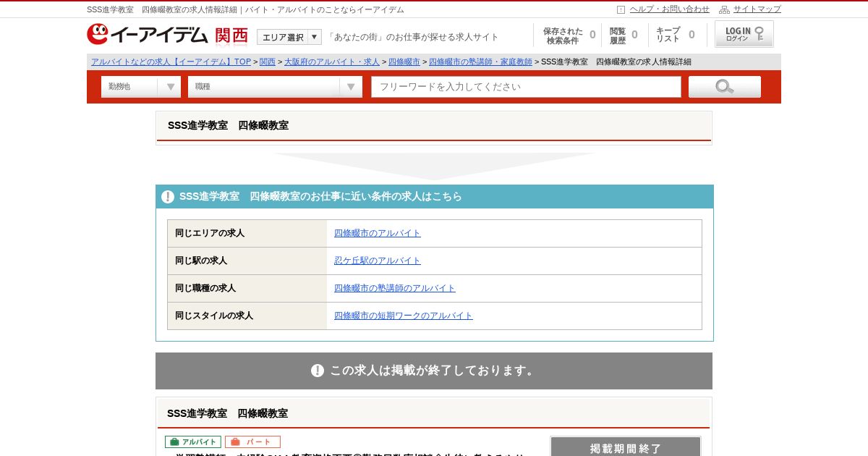This screenshot has width=868, height=456.
Task: Click the magnifier search button
Action: tap(725, 87)
